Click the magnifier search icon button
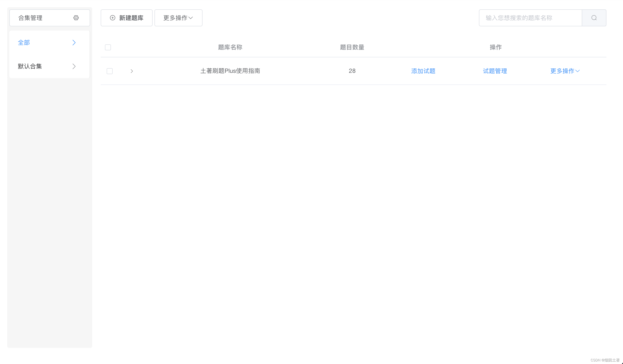The height and width of the screenshot is (364, 623). [594, 18]
